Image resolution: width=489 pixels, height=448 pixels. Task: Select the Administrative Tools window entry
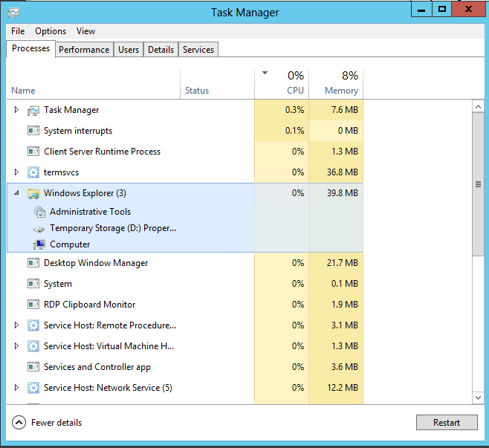coord(90,212)
